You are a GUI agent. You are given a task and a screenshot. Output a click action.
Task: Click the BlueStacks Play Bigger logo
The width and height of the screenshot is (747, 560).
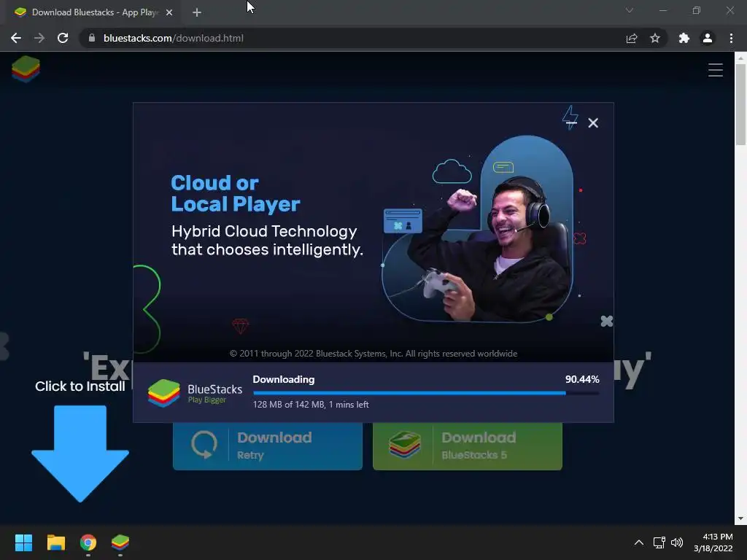(x=196, y=393)
